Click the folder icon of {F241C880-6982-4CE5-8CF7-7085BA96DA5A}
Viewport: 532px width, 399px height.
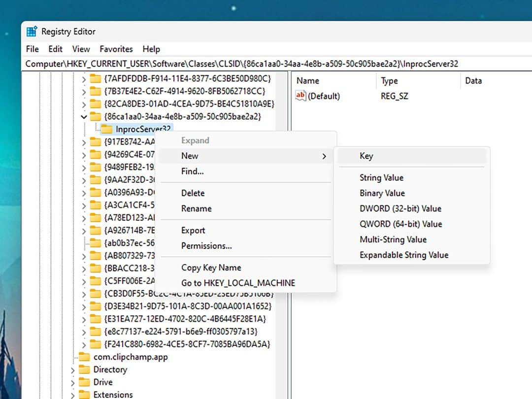click(x=96, y=344)
